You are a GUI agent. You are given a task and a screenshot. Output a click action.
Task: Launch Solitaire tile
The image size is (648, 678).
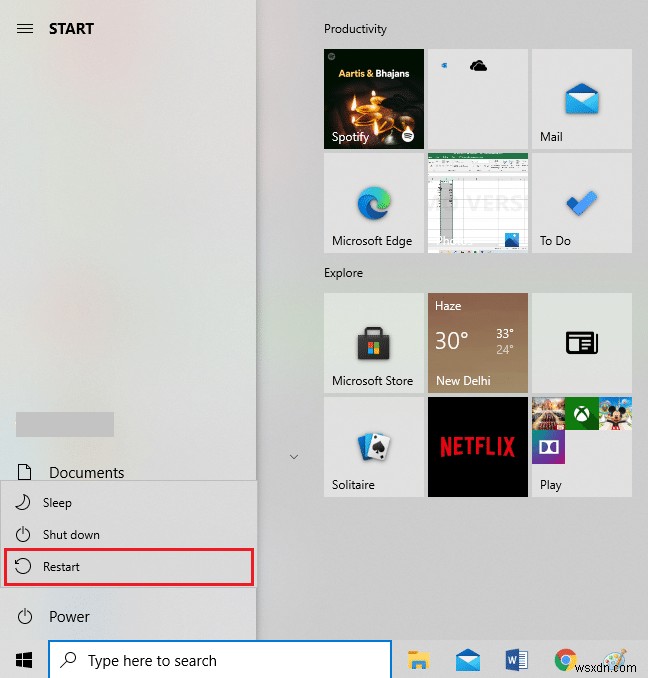(x=373, y=447)
